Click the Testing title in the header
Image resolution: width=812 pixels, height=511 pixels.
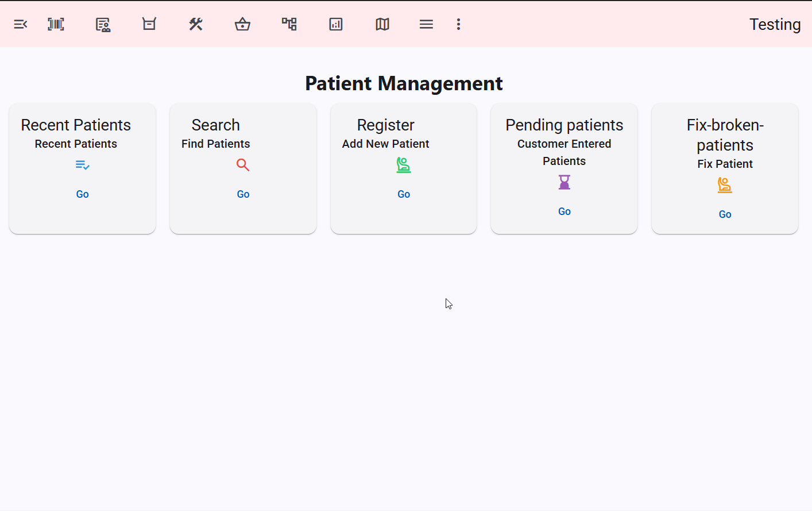coord(775,24)
